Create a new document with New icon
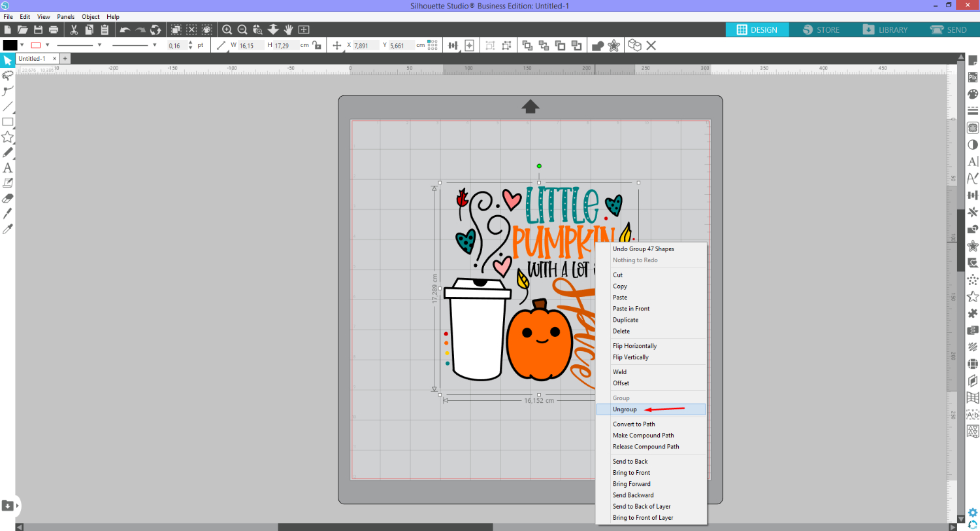The width and height of the screenshot is (980, 531). click(x=7, y=30)
